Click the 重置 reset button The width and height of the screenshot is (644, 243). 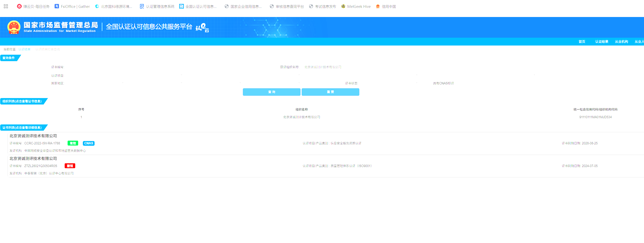pyautogui.click(x=330, y=92)
